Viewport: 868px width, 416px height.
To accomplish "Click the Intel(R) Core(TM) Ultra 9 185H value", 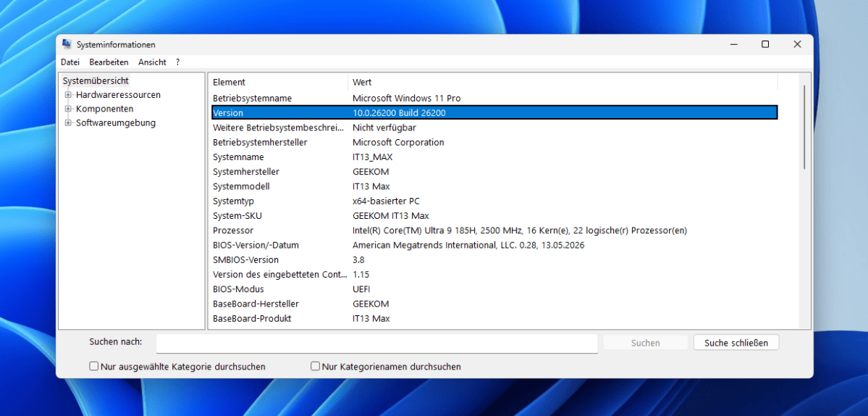I will point(520,230).
